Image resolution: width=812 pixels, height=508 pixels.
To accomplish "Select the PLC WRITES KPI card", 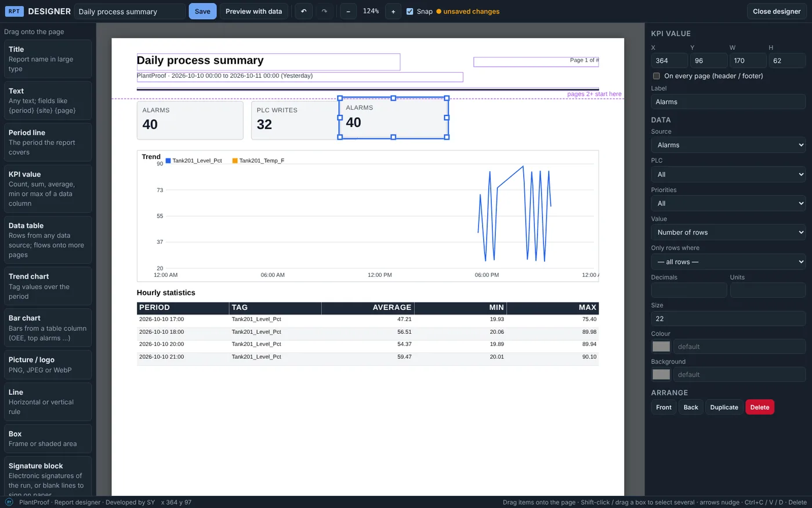I will click(x=295, y=121).
